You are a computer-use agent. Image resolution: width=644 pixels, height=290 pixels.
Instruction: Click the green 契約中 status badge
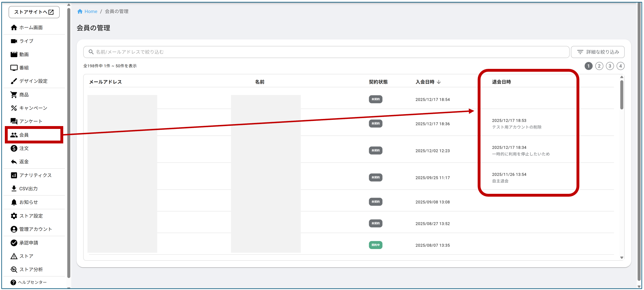[x=375, y=245]
